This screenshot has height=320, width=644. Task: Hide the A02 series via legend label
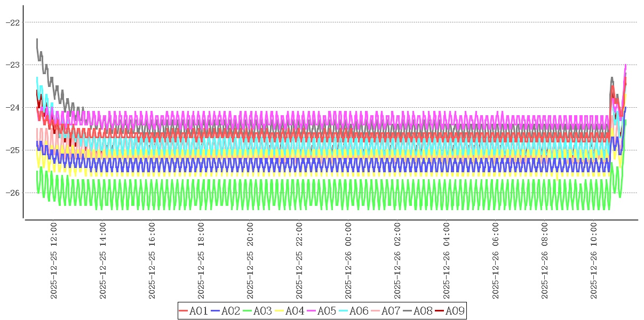pos(230,311)
